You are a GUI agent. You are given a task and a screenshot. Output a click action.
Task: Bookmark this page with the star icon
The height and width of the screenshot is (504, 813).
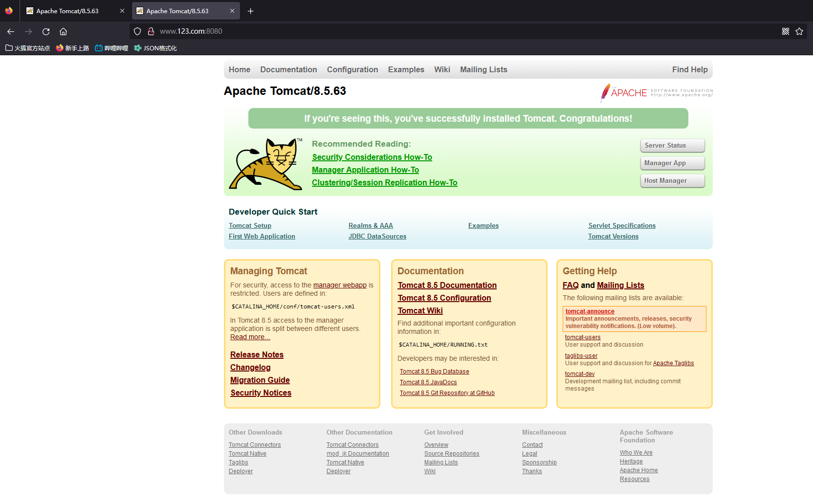(x=799, y=31)
